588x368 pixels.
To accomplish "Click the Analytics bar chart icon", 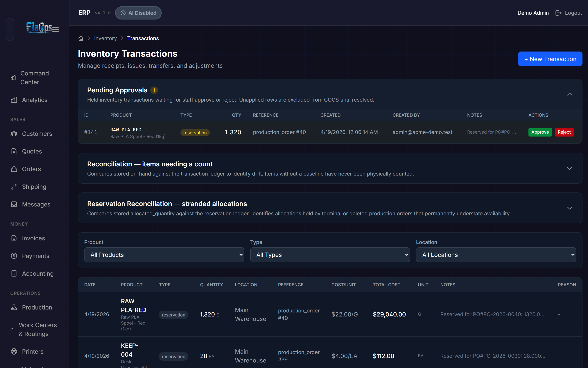I will (14, 100).
